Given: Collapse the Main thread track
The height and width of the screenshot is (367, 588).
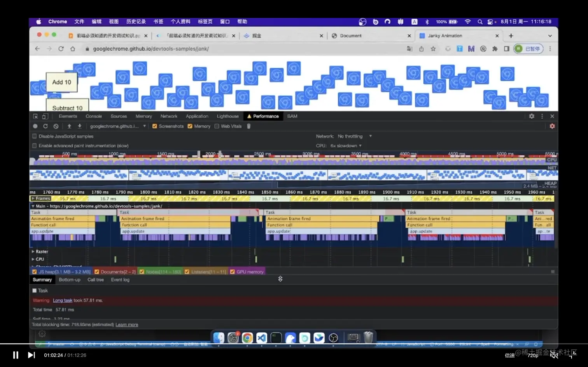Looking at the screenshot, I should [33, 206].
